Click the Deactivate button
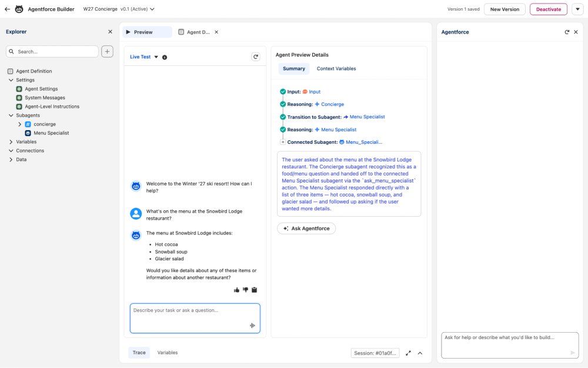 [x=548, y=9]
